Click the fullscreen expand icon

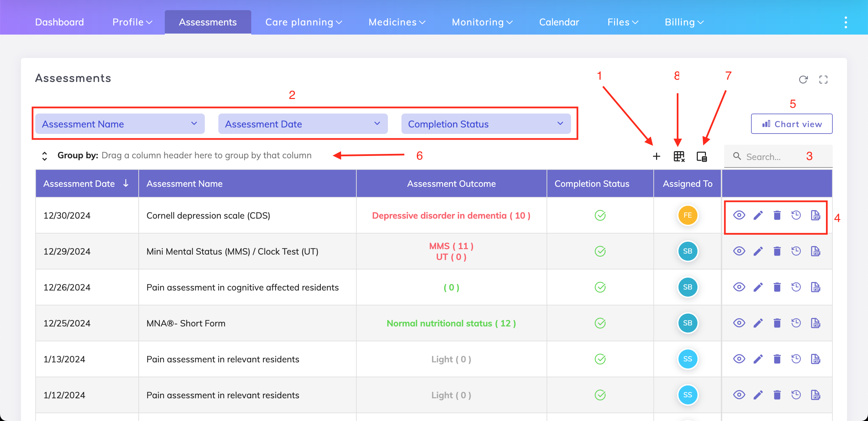point(823,79)
